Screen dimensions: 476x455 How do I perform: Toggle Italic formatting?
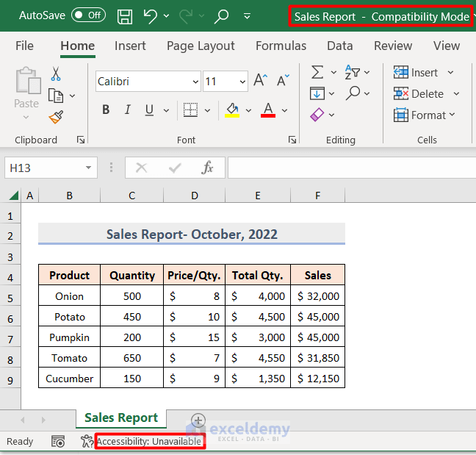pos(128,110)
